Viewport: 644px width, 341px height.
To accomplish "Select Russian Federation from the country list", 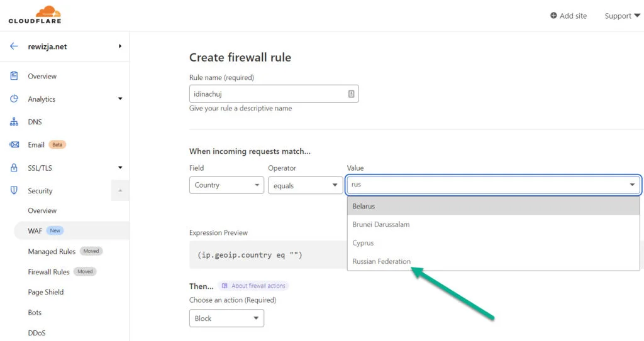I will (x=493, y=261).
